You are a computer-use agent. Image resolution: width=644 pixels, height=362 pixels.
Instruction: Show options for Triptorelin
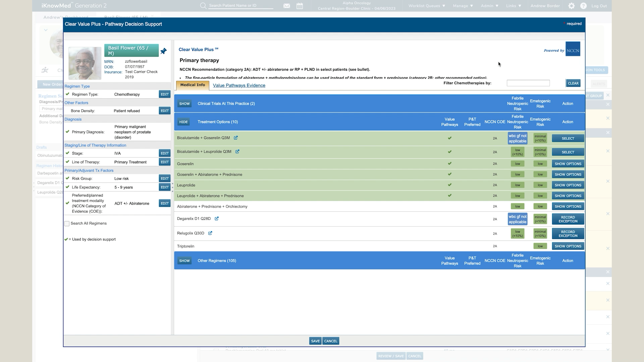(x=568, y=246)
